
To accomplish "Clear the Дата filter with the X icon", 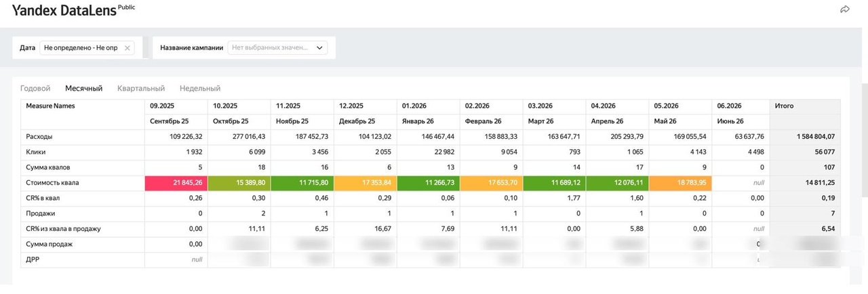I will click(x=127, y=48).
